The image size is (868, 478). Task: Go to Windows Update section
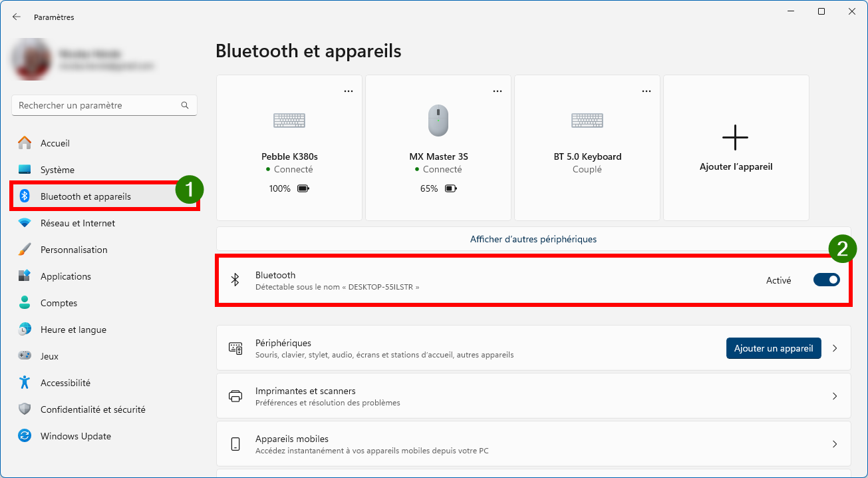point(76,436)
